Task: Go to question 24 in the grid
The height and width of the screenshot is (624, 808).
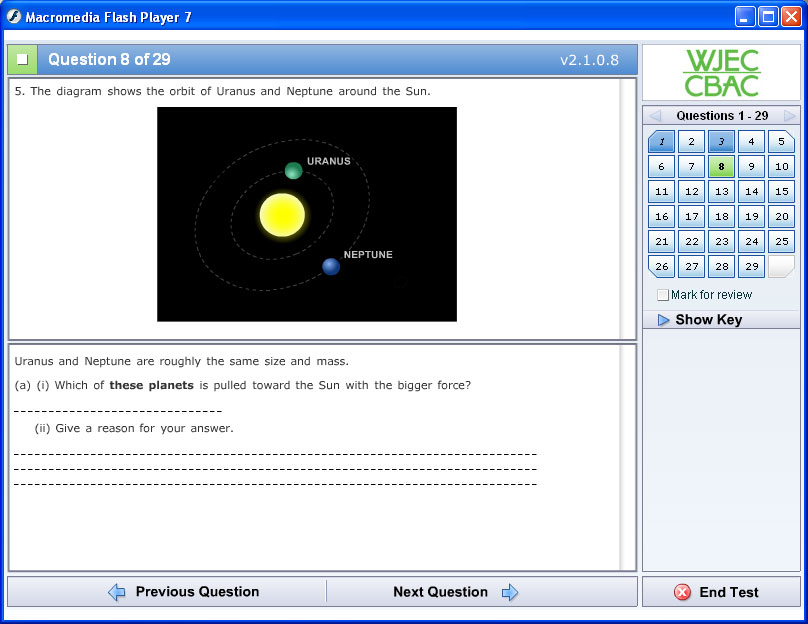Action: [751, 241]
